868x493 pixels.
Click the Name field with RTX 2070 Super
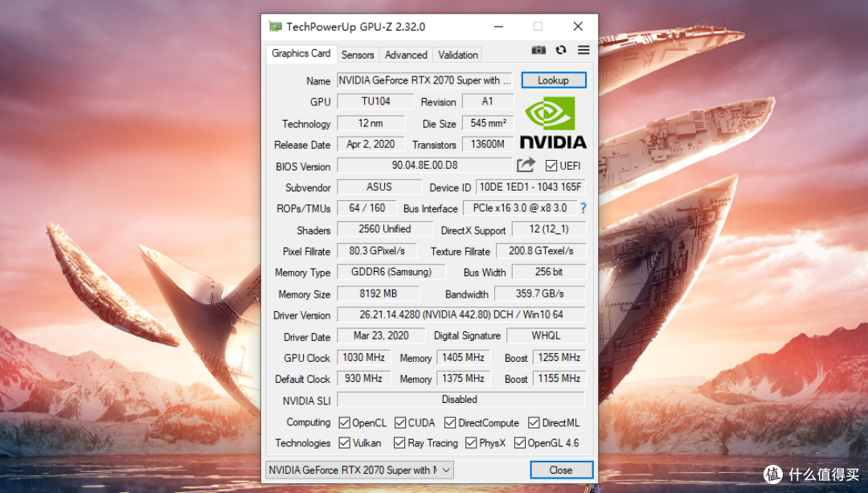[x=424, y=80]
